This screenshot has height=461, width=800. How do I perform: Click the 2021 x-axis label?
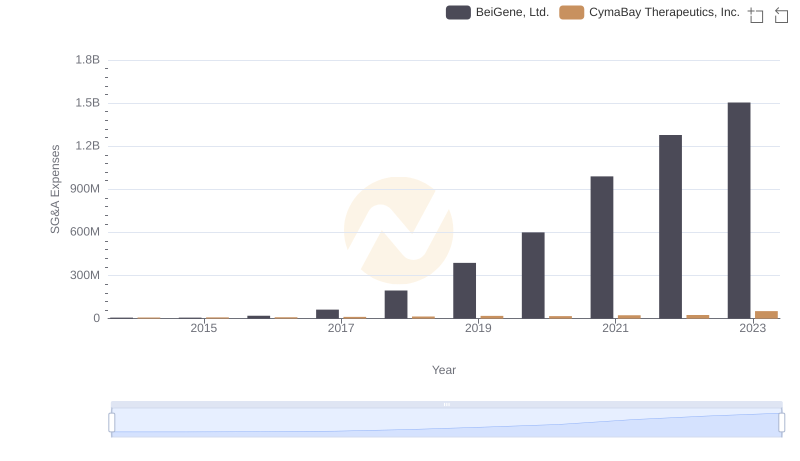coord(615,328)
